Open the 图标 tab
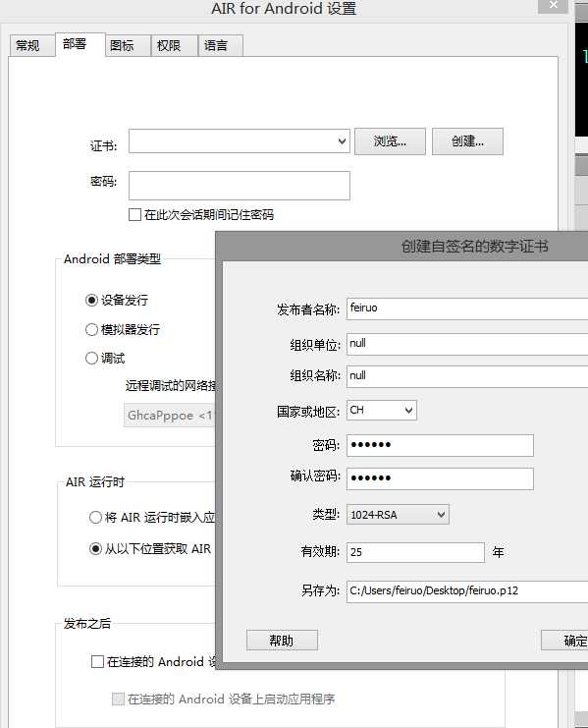Viewport: 588px width, 728px height. 128,45
